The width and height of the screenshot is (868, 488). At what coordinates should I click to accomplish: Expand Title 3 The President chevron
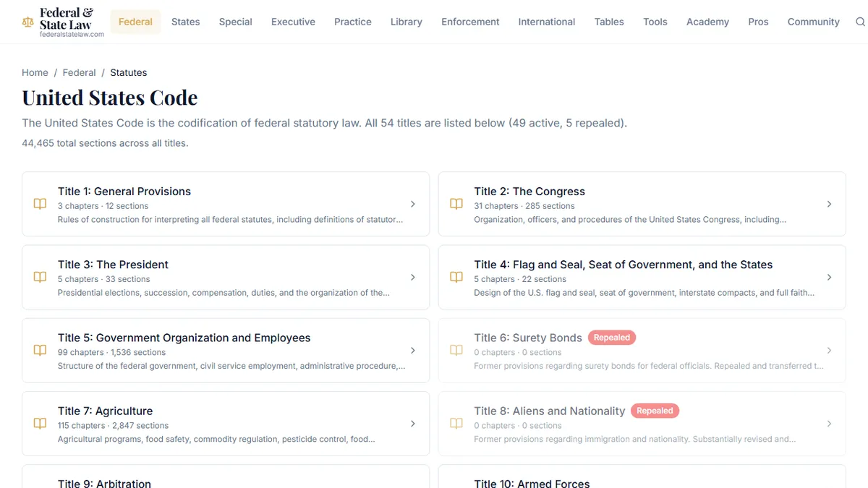click(413, 277)
